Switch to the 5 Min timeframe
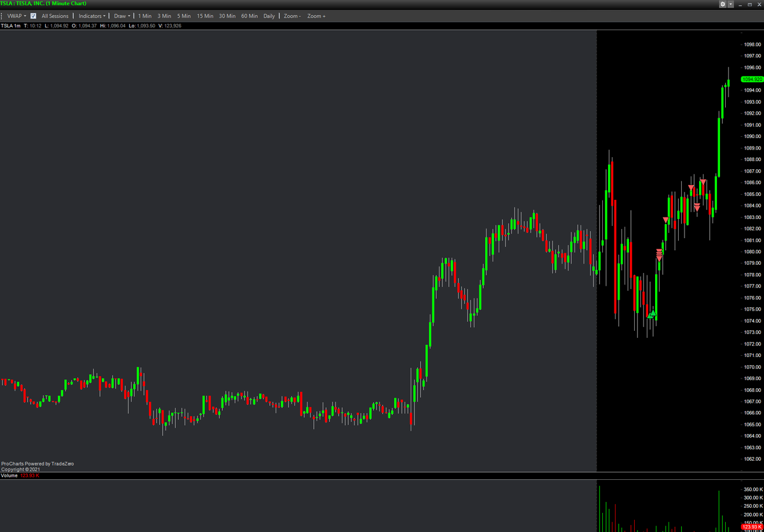 tap(184, 16)
